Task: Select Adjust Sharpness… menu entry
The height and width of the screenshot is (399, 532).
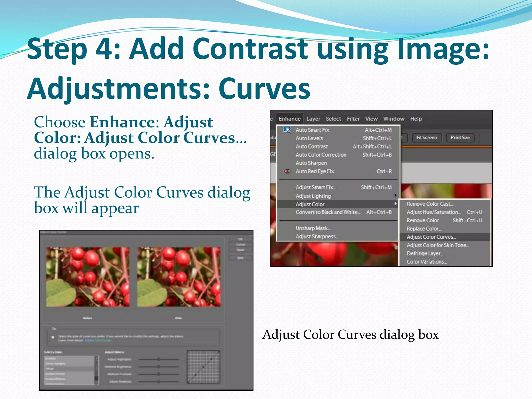Action: pyautogui.click(x=338, y=236)
